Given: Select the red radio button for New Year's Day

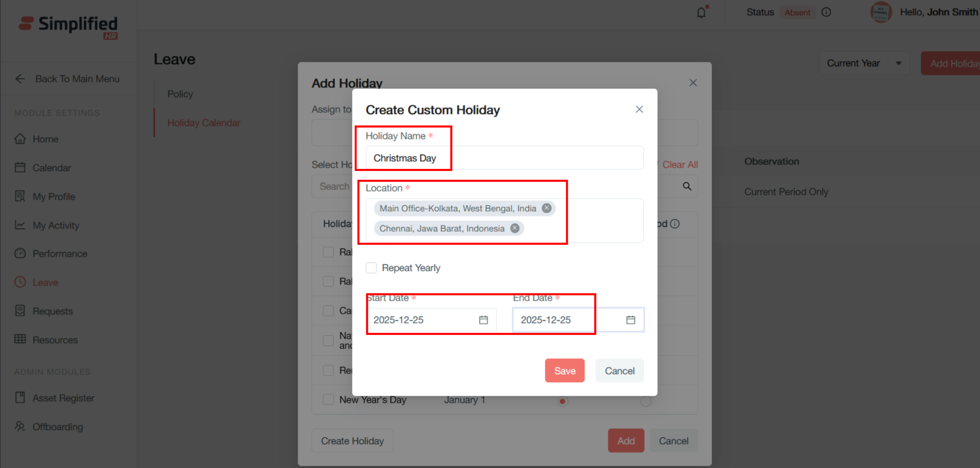Looking at the screenshot, I should coord(563,402).
